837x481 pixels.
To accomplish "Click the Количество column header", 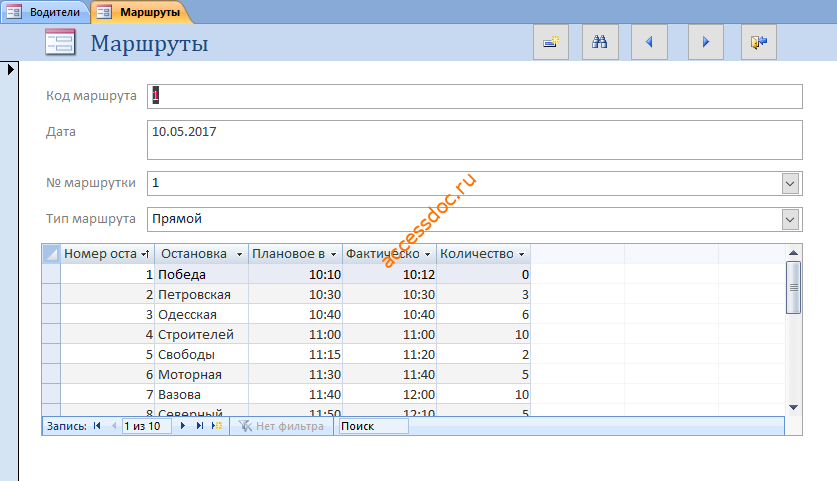I will click(x=483, y=254).
